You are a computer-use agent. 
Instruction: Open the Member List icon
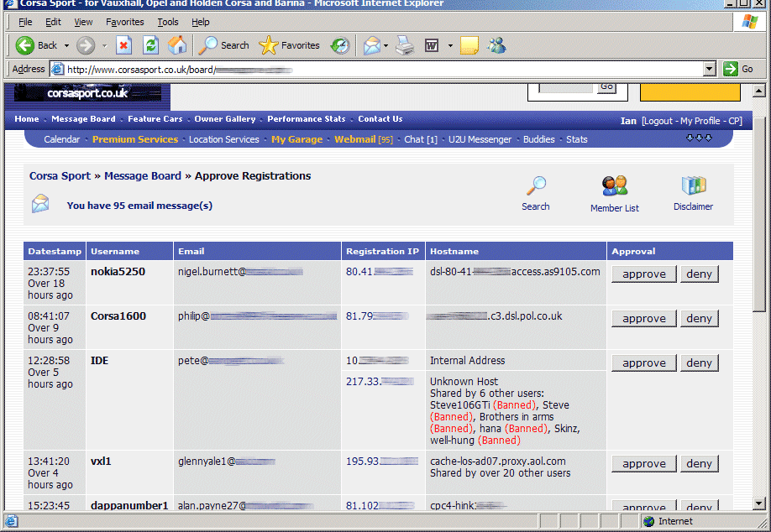coord(614,185)
